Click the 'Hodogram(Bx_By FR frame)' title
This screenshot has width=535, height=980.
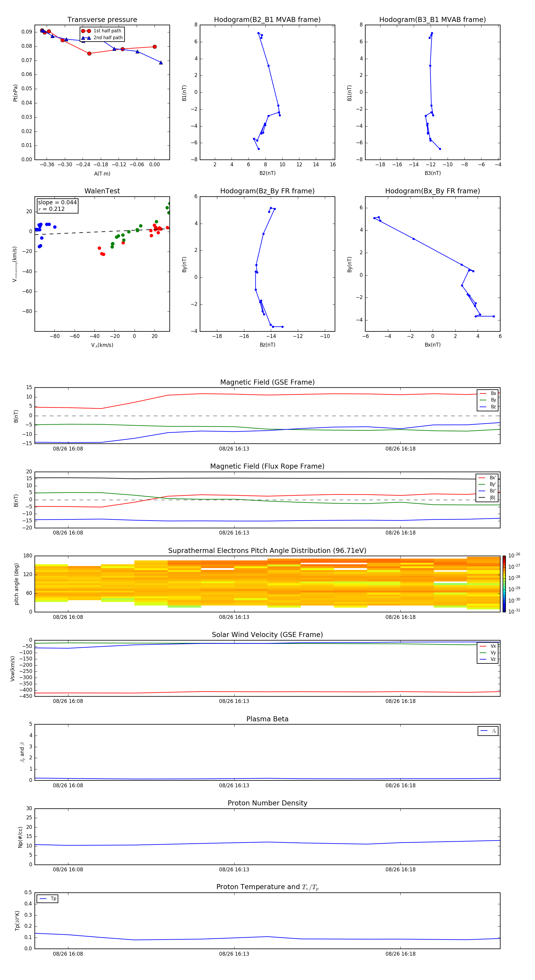tap(432, 191)
